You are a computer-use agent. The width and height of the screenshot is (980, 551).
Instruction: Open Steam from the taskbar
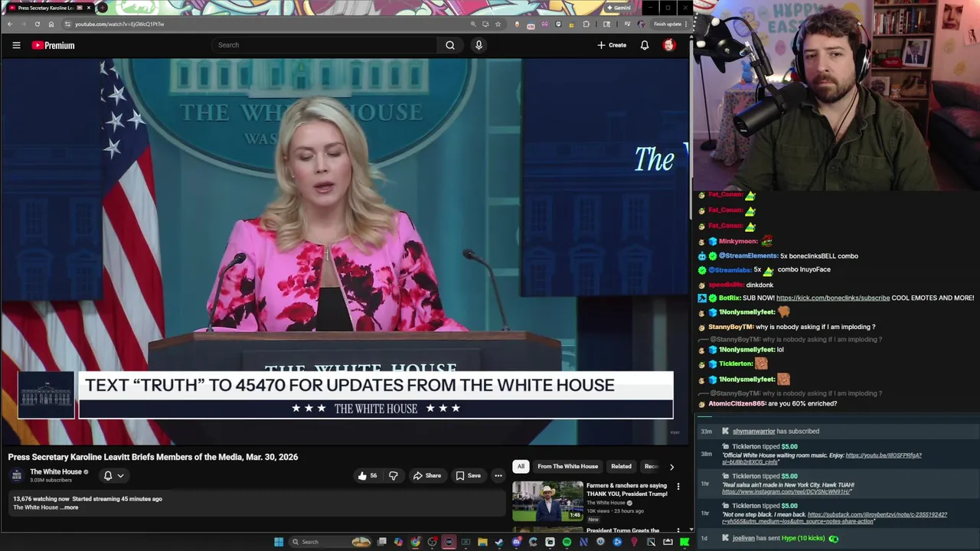click(499, 542)
